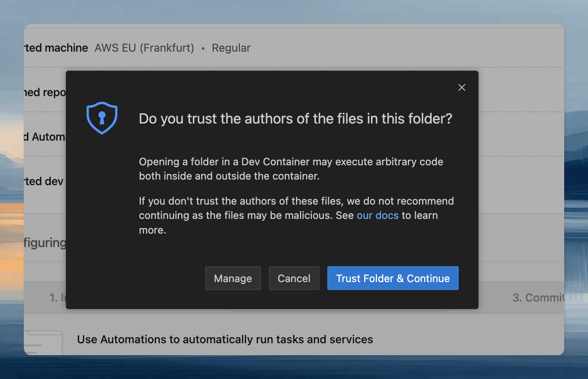Dismiss the trust dialog with the X

(x=461, y=87)
